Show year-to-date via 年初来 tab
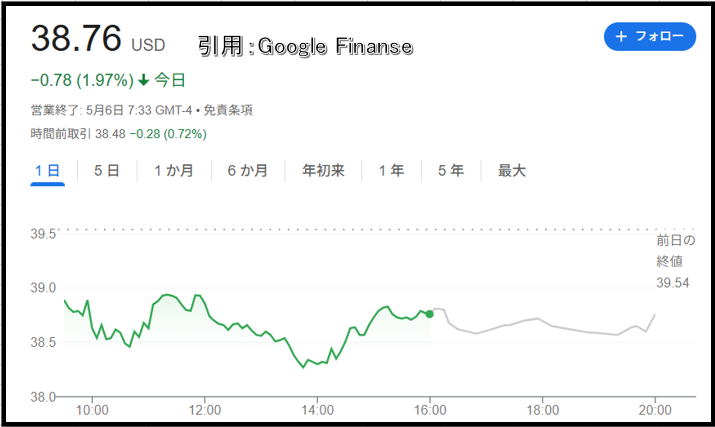 [x=323, y=171]
